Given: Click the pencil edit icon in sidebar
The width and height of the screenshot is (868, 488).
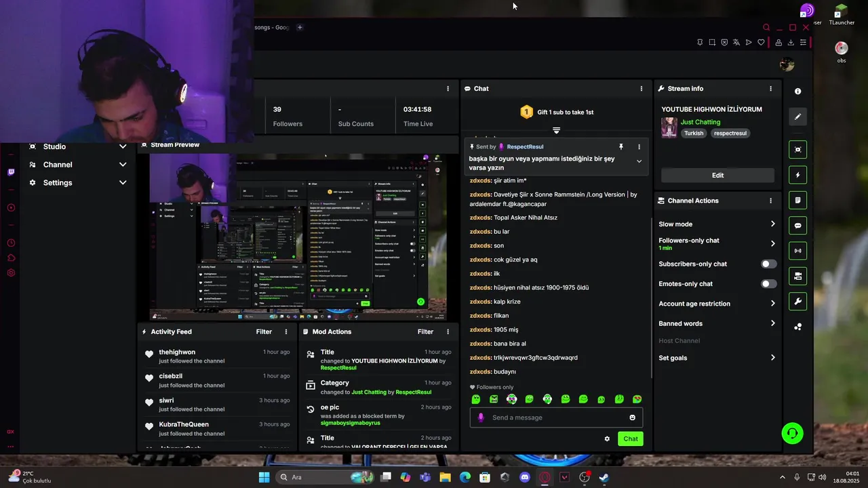Looking at the screenshot, I should click(x=797, y=117).
